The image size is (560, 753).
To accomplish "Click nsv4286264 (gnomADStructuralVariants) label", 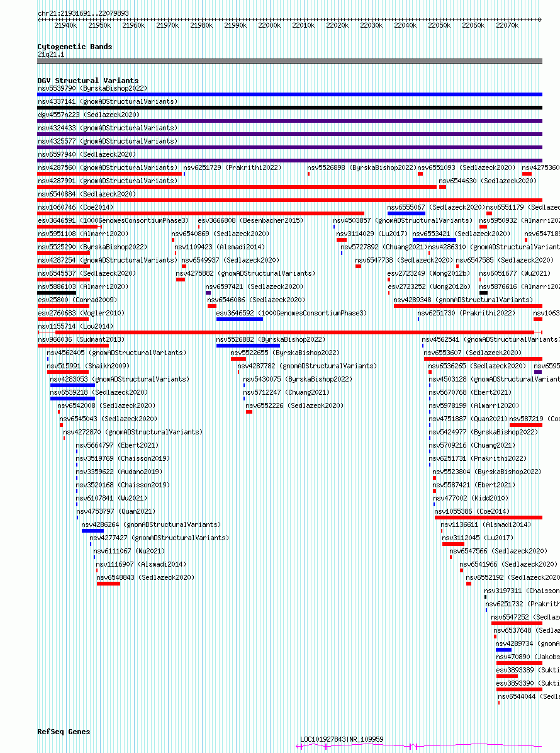I will tap(151, 524).
